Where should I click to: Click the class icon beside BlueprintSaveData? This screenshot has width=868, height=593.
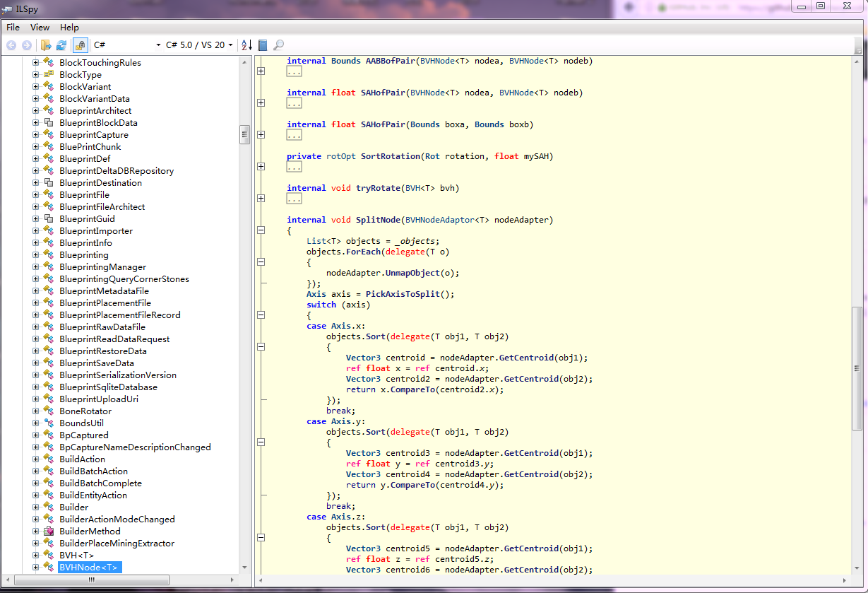pos(49,363)
